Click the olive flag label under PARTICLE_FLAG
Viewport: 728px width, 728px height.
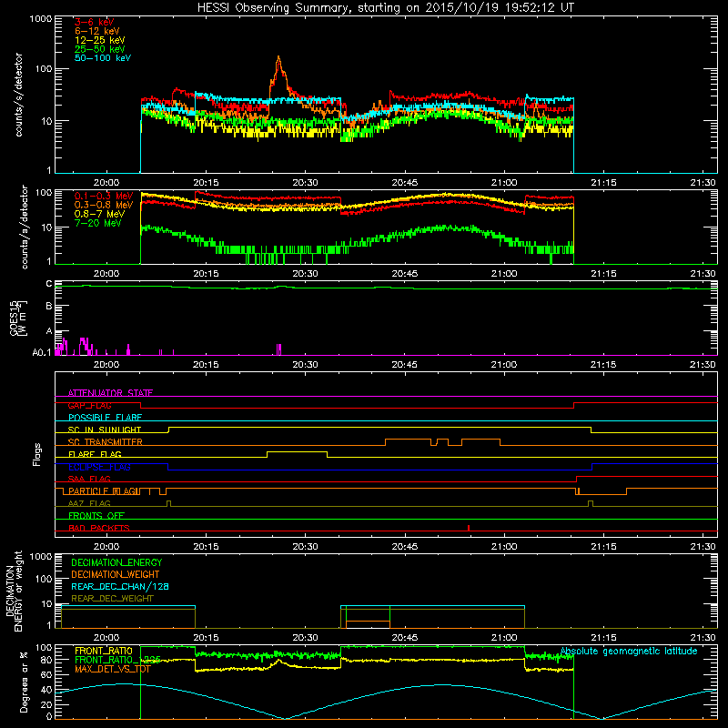click(x=89, y=503)
